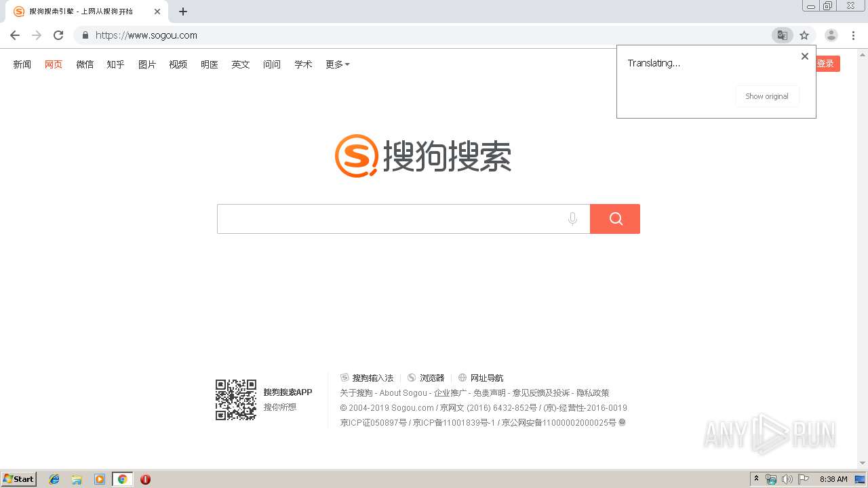Viewport: 868px width, 488px height.
Task: Open the Windows Start menu
Action: 19,479
